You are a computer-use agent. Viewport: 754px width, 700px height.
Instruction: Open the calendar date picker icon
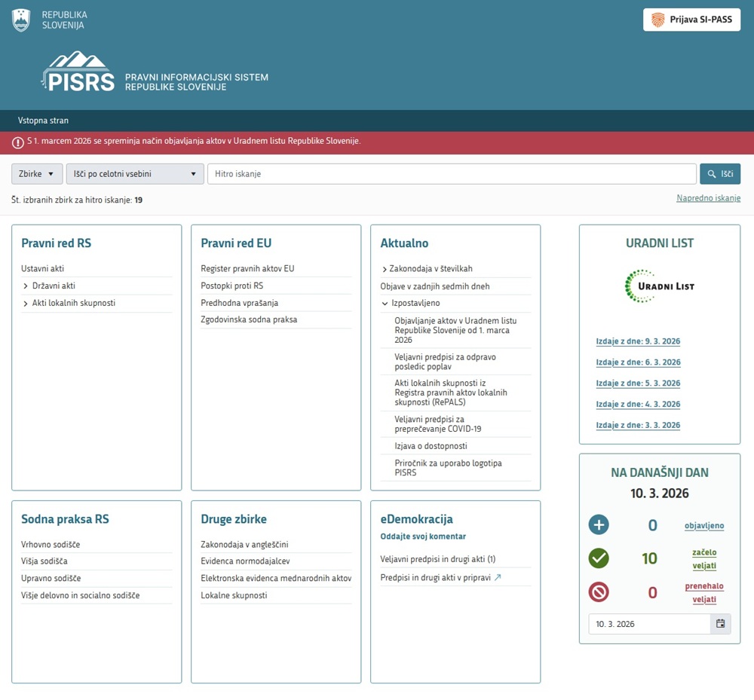720,624
